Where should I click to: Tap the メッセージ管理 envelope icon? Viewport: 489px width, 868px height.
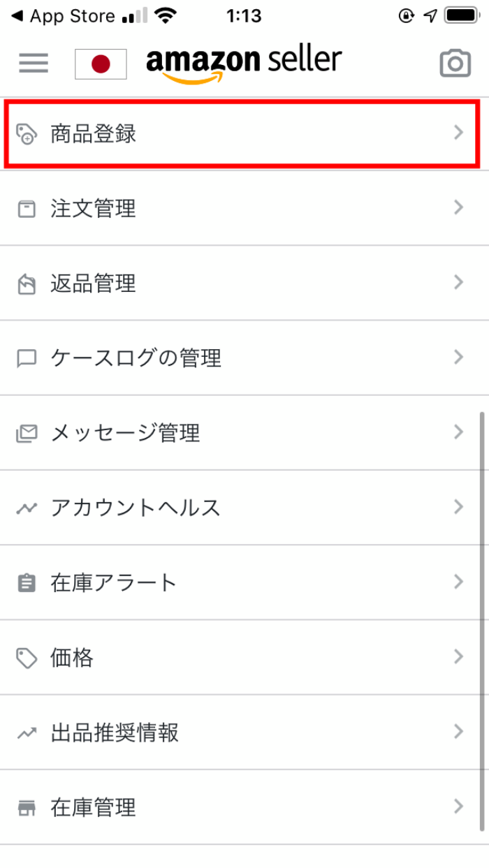[x=27, y=434]
